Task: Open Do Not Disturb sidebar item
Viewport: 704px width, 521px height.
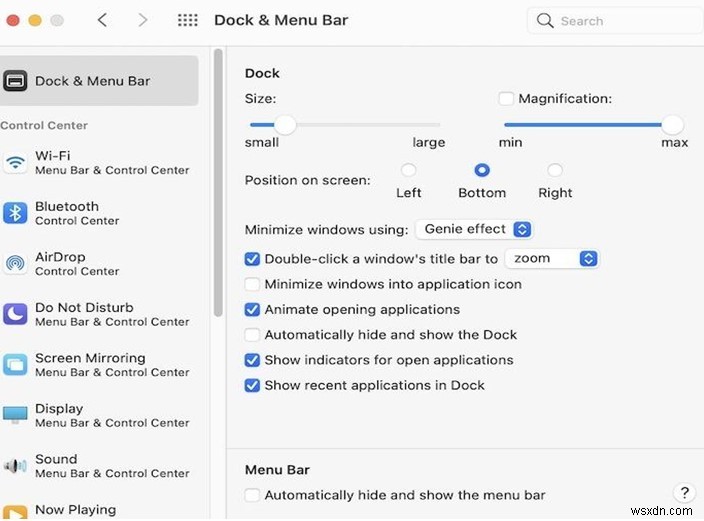Action: [x=99, y=314]
